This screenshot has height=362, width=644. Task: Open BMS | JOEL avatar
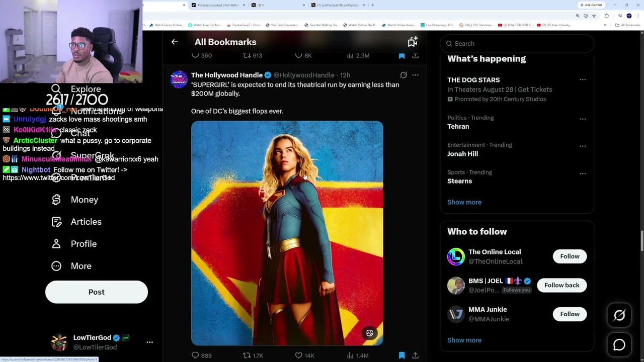pyautogui.click(x=456, y=286)
